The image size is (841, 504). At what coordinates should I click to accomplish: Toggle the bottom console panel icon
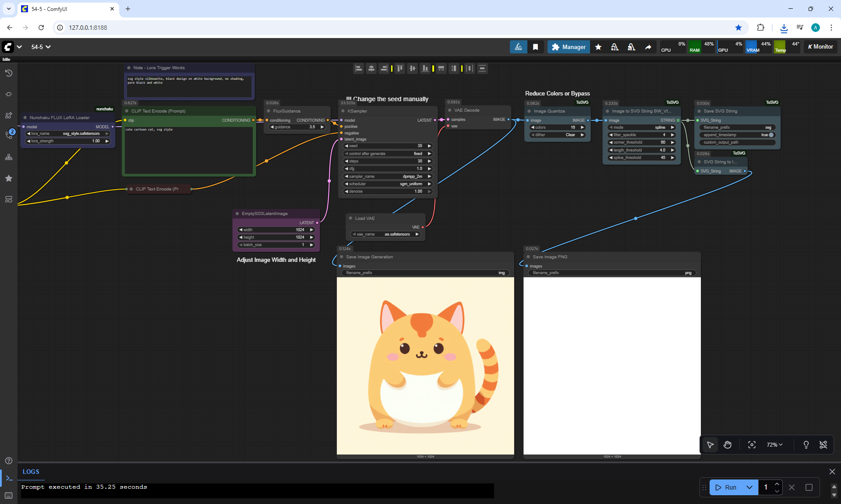tap(9, 478)
